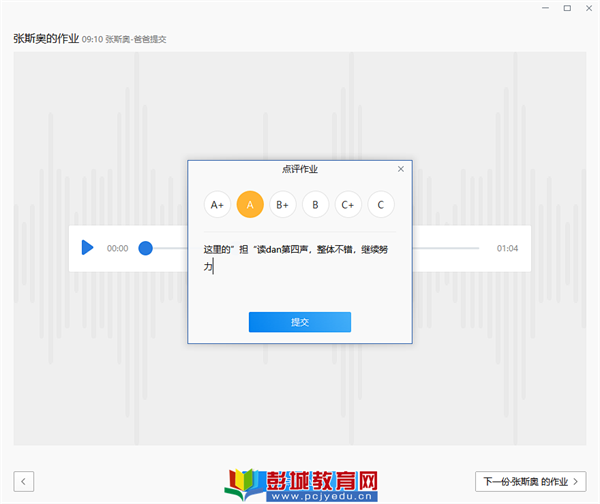The image size is (600, 504).
Task: Move the audio progress slider handle
Action: [x=145, y=248]
